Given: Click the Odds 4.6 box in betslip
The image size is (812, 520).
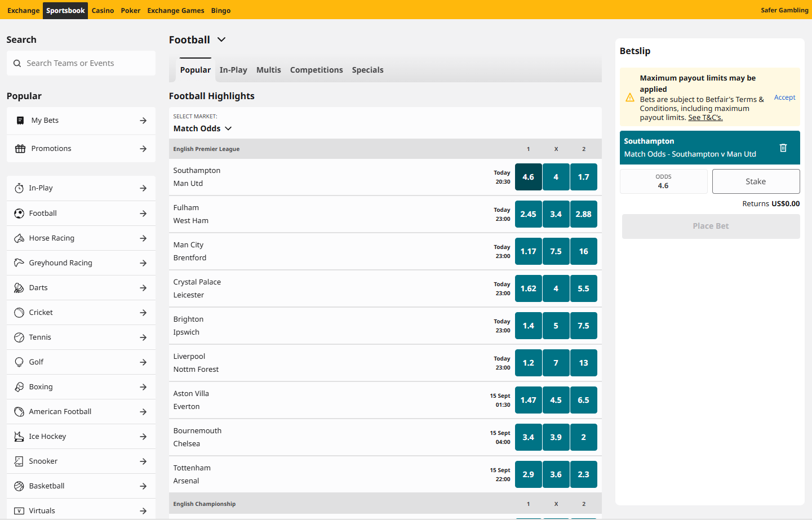Looking at the screenshot, I should pyautogui.click(x=664, y=181).
